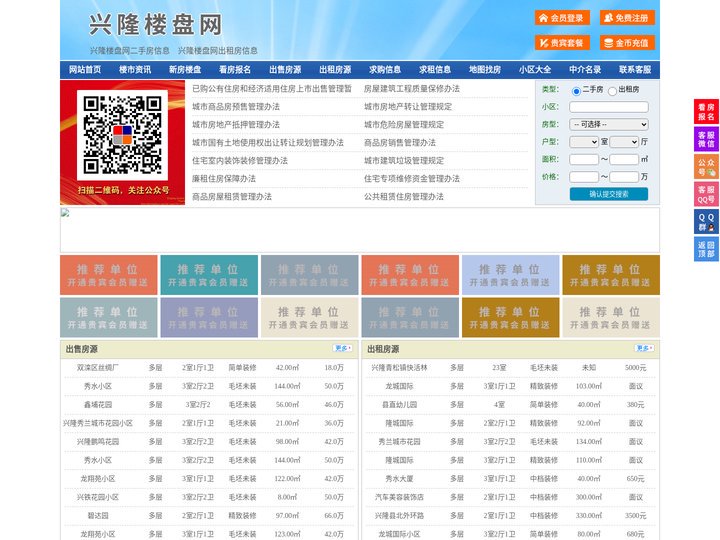Click the 确认提交搜索 submit button
Viewport: 720px width, 540px height.
tap(609, 194)
